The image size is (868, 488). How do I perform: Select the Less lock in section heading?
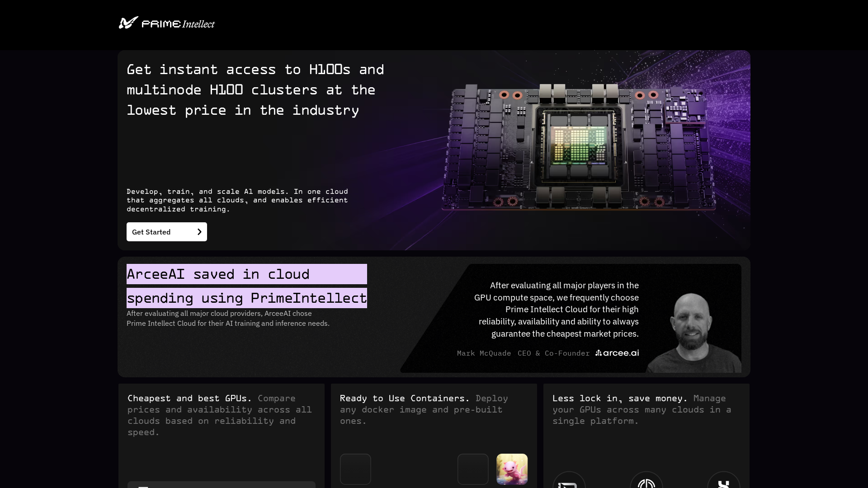coord(620,399)
